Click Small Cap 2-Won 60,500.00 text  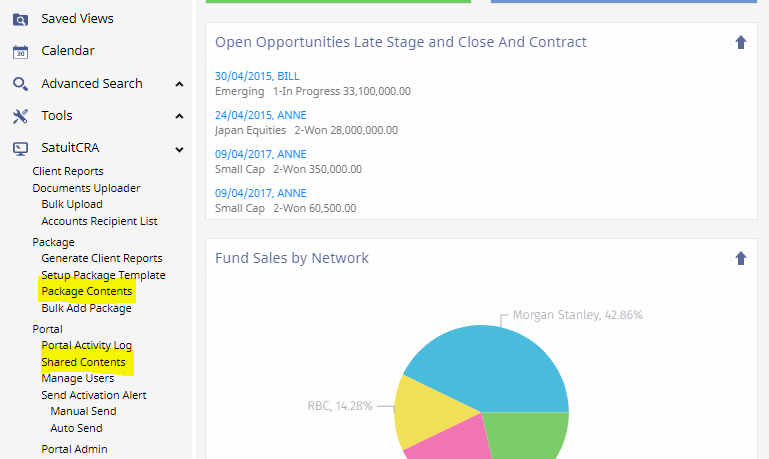click(285, 208)
